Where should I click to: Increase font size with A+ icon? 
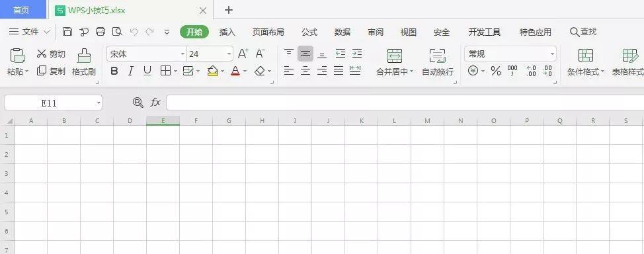[243, 54]
